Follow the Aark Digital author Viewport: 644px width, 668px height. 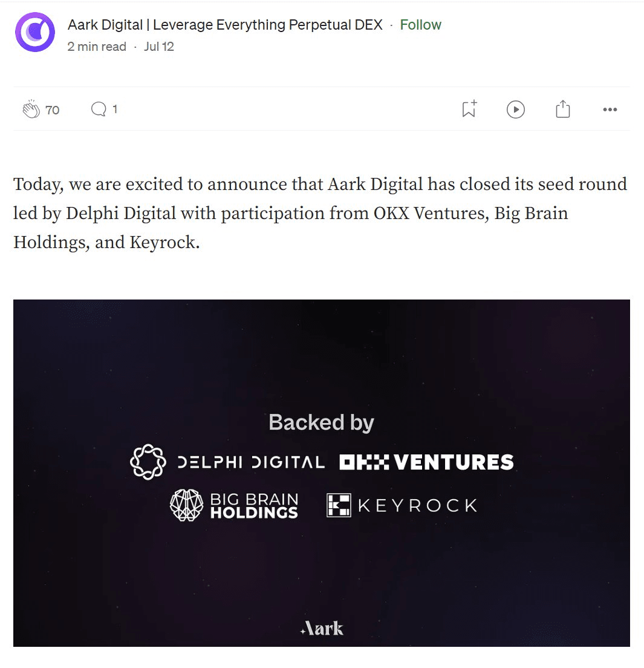point(421,25)
